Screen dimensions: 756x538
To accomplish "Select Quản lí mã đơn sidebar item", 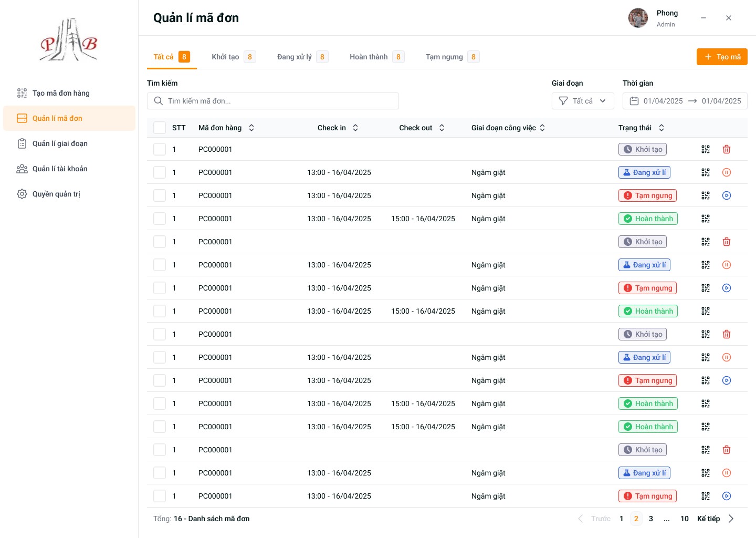I will (69, 118).
